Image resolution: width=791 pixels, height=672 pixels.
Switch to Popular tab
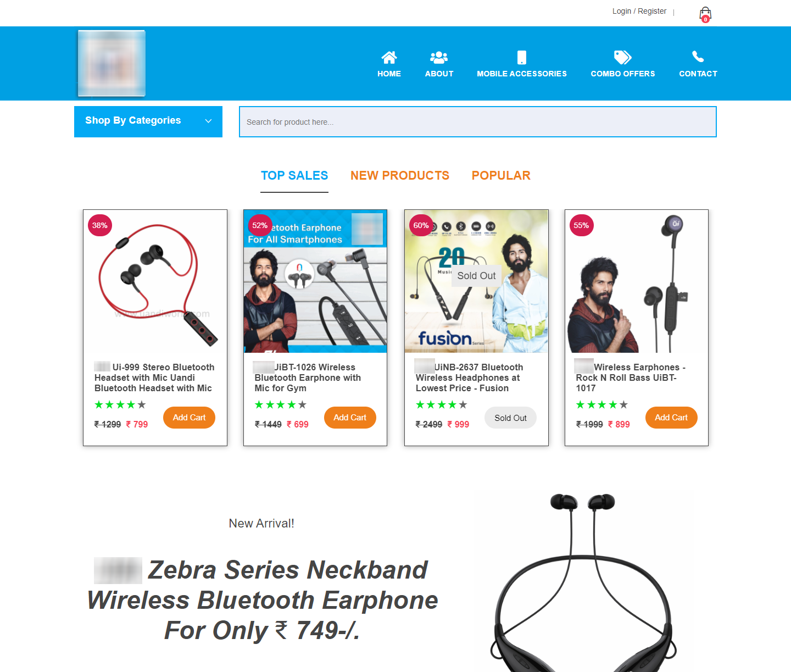(501, 176)
